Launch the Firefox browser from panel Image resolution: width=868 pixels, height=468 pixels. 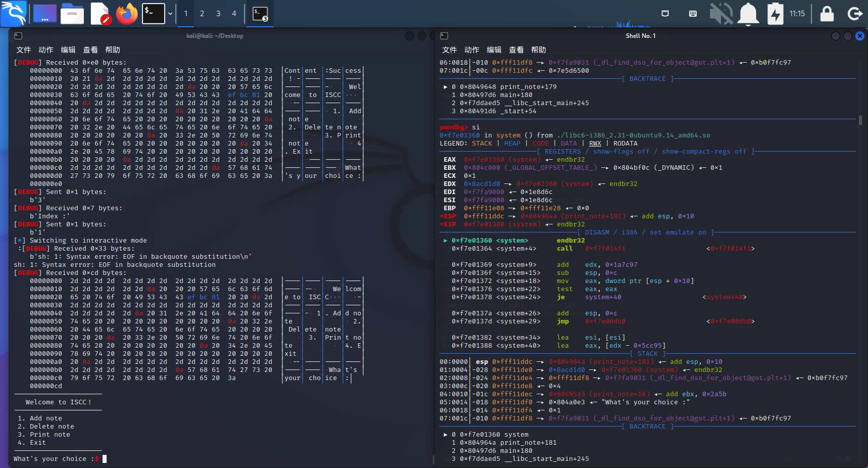127,14
